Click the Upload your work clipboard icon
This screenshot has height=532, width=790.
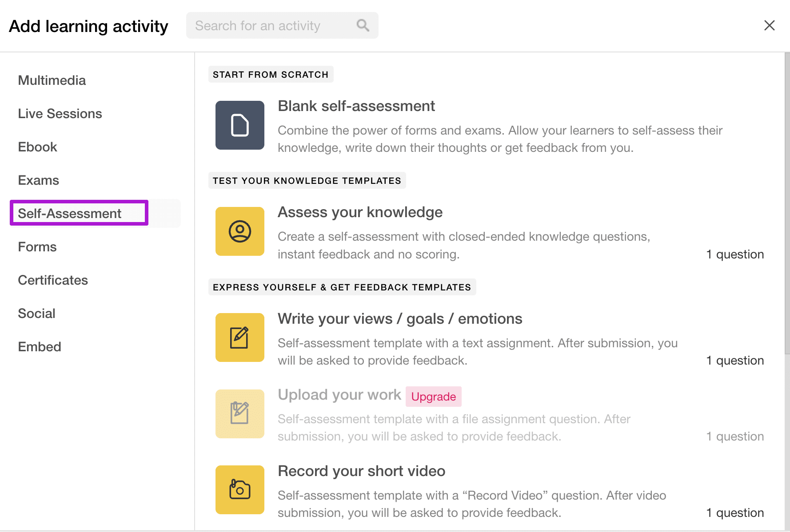tap(240, 413)
